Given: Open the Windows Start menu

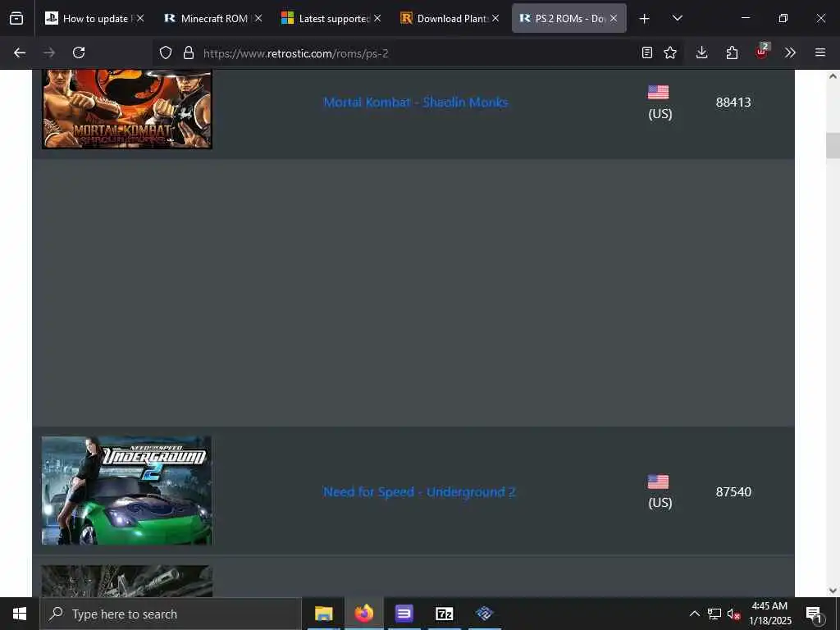Looking at the screenshot, I should coord(20,614).
